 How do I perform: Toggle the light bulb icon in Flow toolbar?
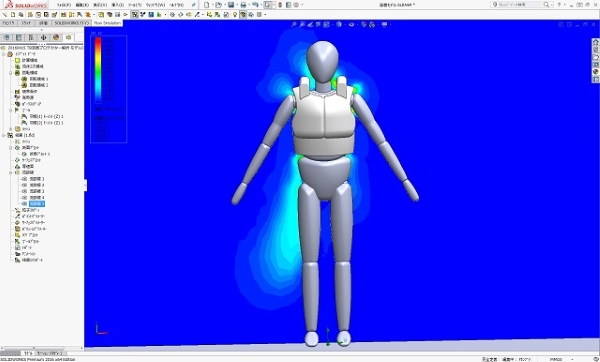235,15
